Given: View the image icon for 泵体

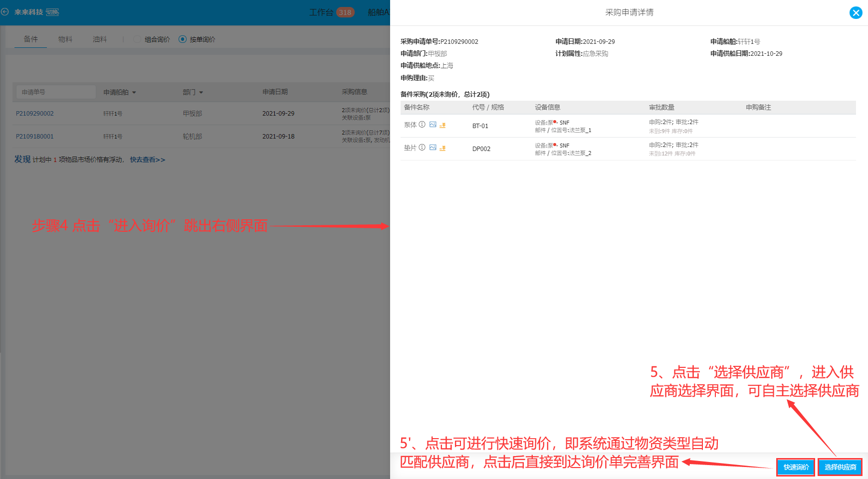Looking at the screenshot, I should [433, 125].
